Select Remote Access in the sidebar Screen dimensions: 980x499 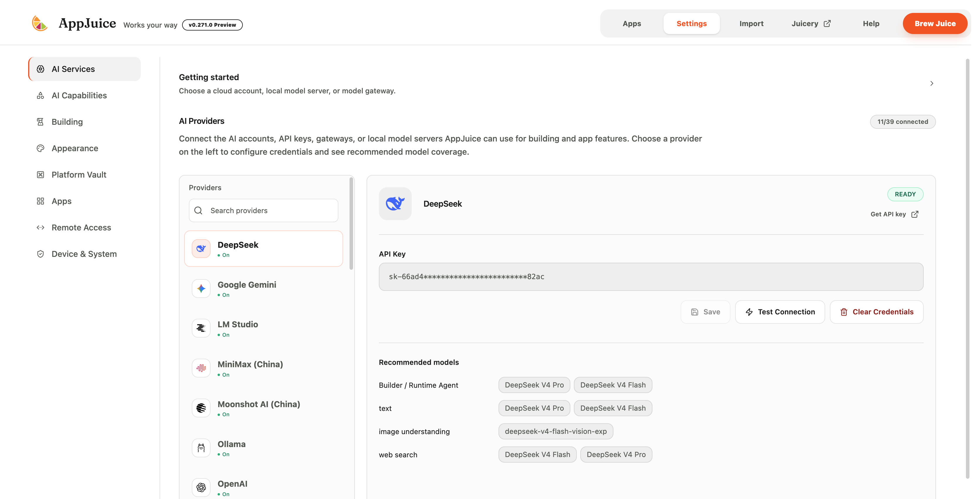84,227
